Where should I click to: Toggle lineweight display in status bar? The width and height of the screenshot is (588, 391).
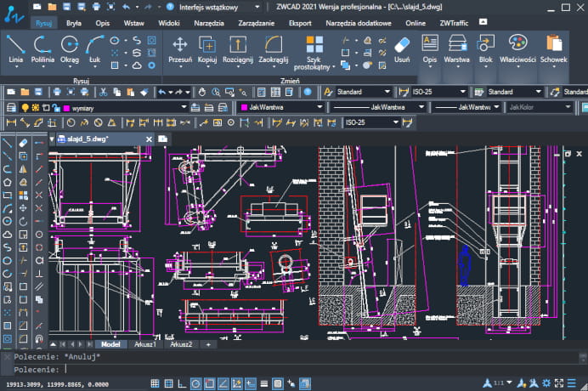(x=264, y=383)
